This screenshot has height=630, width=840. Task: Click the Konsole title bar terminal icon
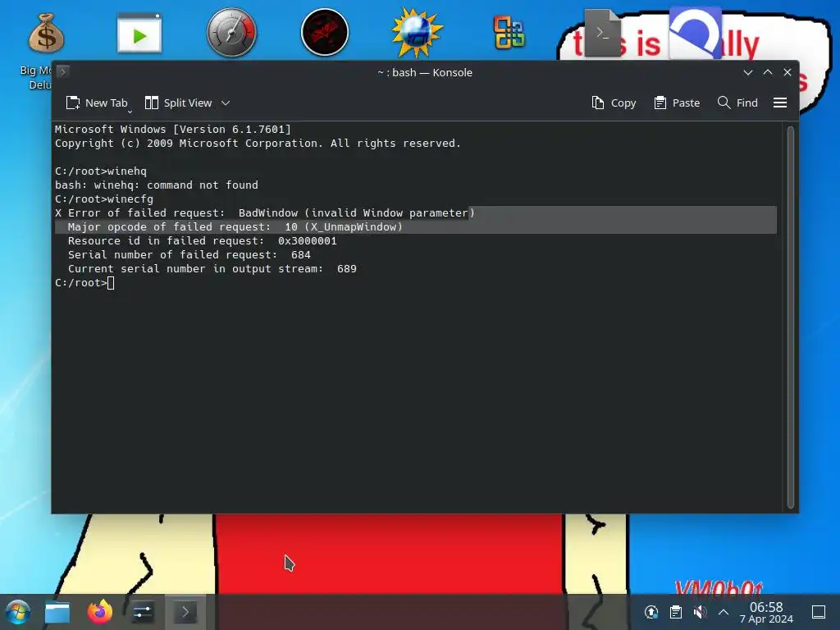click(62, 71)
